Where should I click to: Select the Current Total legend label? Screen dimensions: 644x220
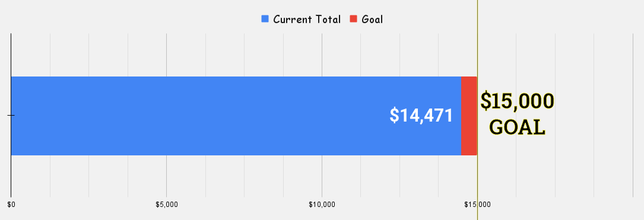coord(307,20)
